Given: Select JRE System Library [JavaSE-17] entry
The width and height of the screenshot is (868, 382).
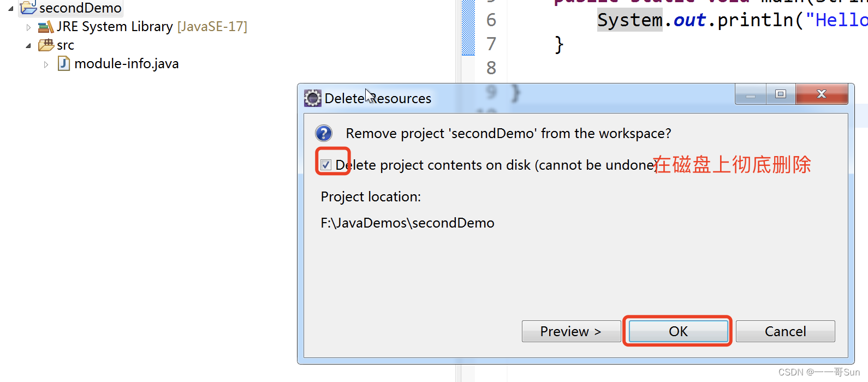Looking at the screenshot, I should tap(152, 27).
